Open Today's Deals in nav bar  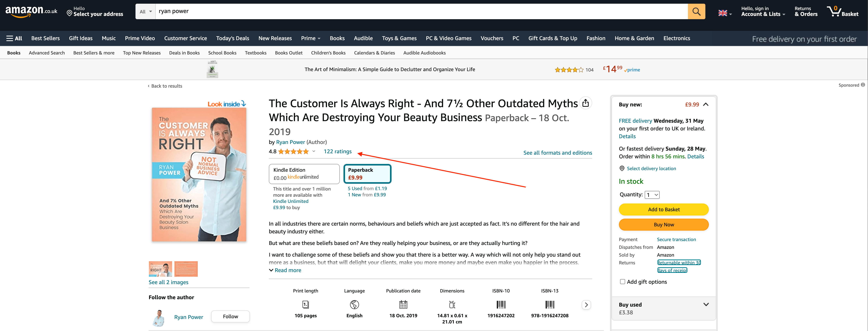click(232, 38)
